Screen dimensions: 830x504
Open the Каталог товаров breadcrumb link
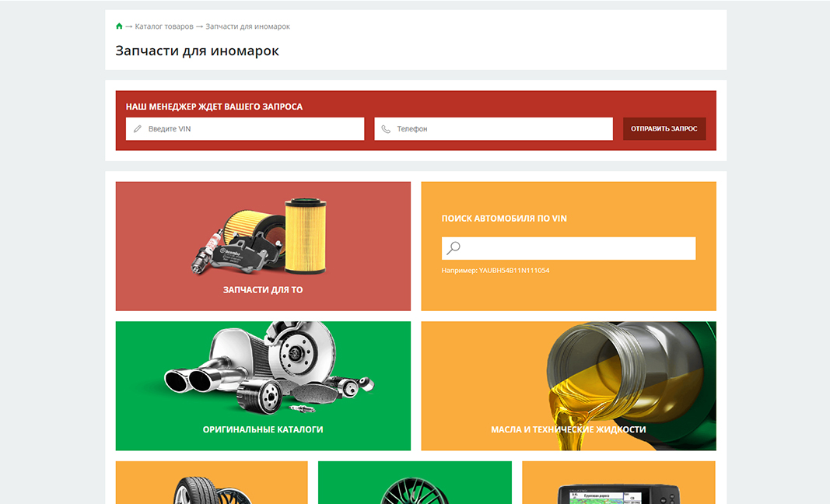pyautogui.click(x=164, y=26)
